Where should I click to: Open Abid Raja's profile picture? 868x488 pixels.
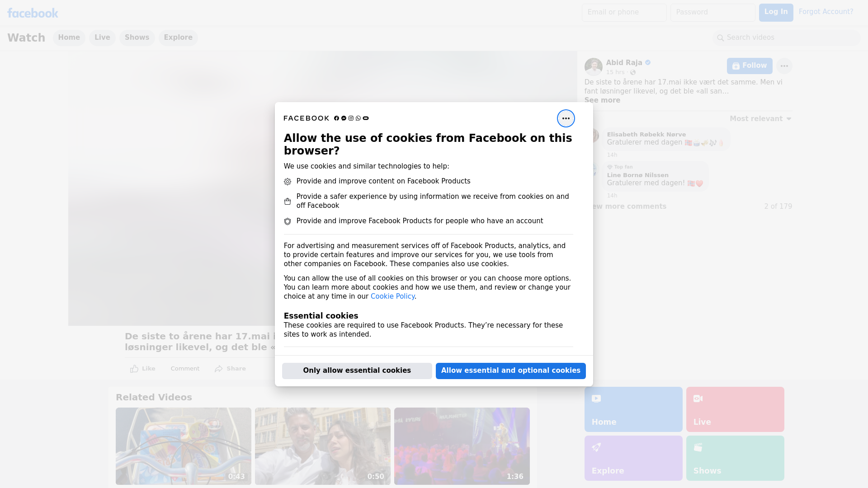pyautogui.click(x=593, y=67)
